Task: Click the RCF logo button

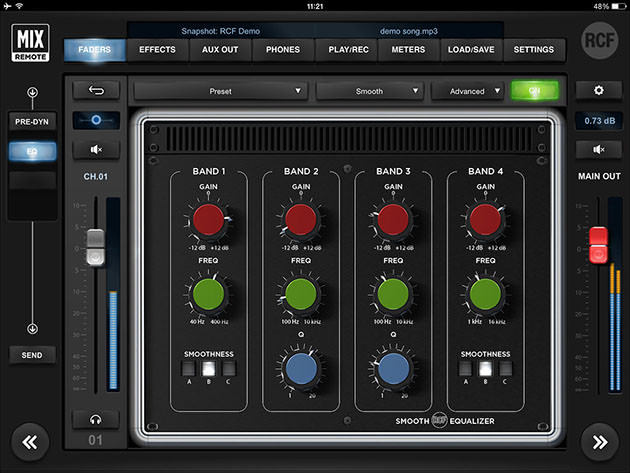Action: pyautogui.click(x=598, y=48)
